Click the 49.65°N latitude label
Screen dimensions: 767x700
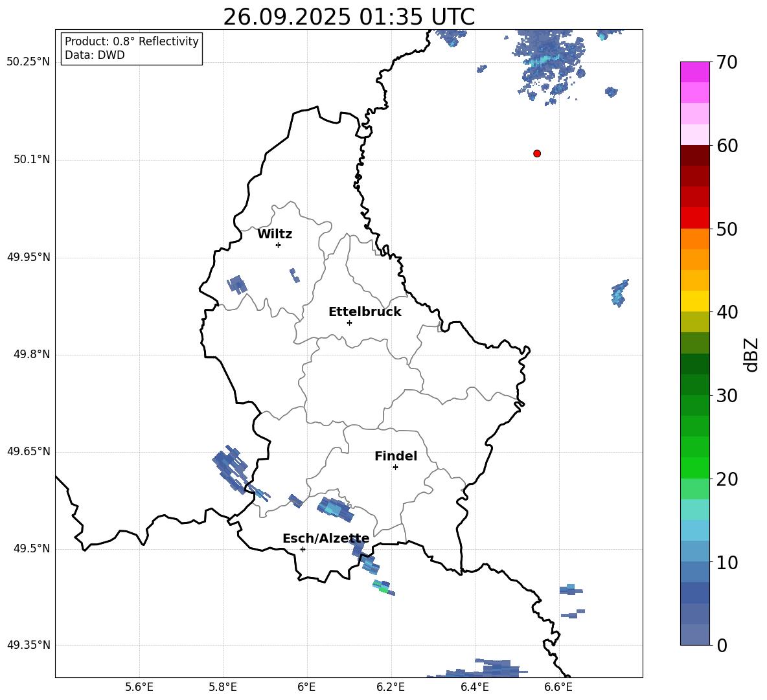[28, 451]
